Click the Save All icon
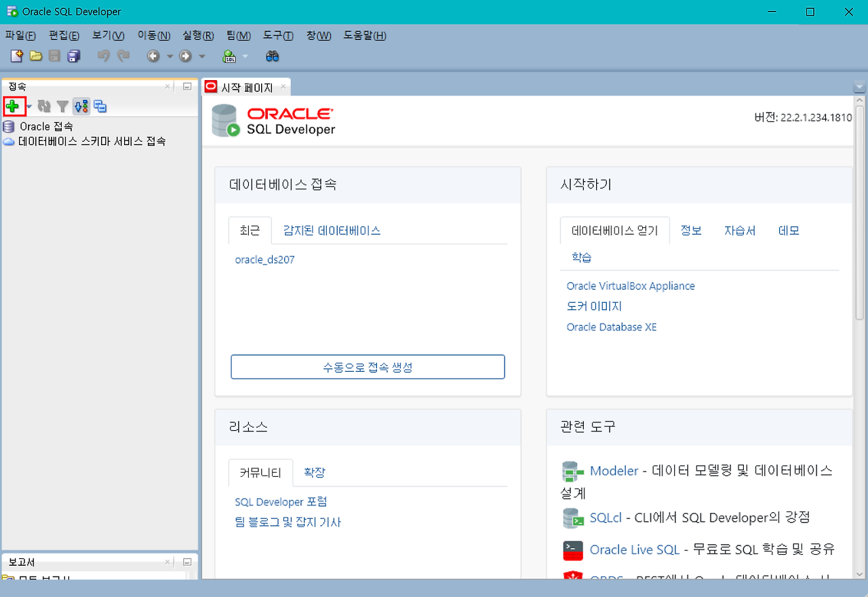Image resolution: width=868 pixels, height=597 pixels. point(74,56)
